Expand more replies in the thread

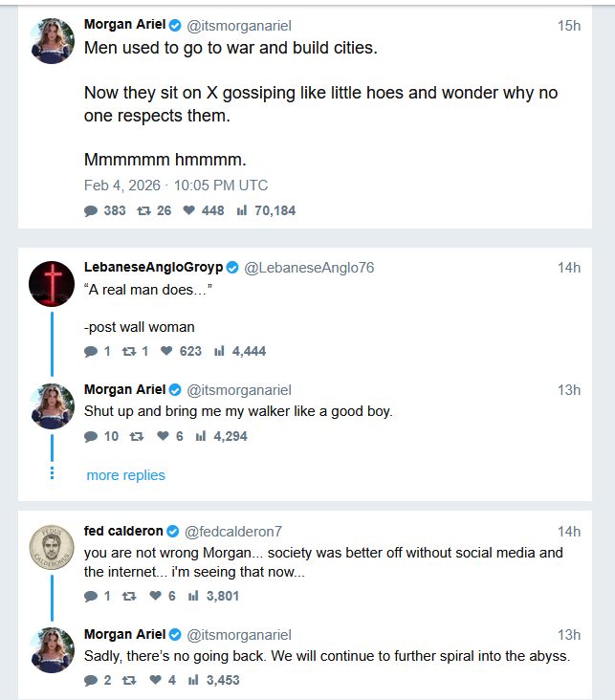coord(125,475)
